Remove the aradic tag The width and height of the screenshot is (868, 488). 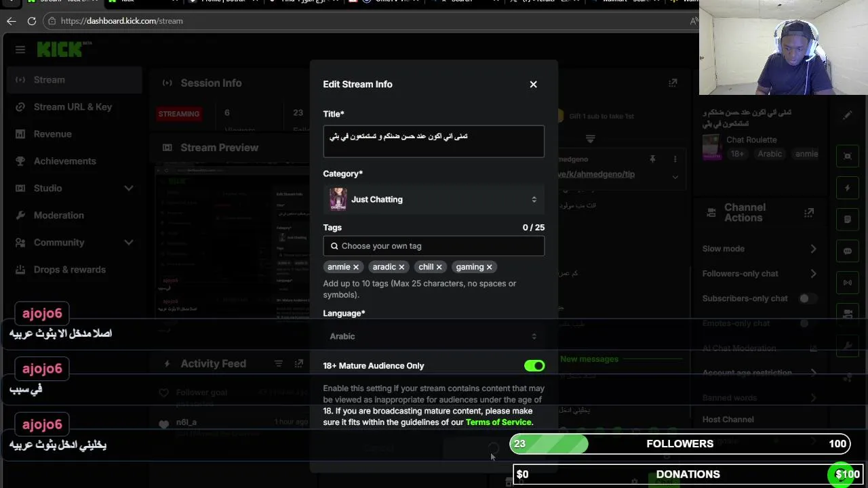pos(401,267)
